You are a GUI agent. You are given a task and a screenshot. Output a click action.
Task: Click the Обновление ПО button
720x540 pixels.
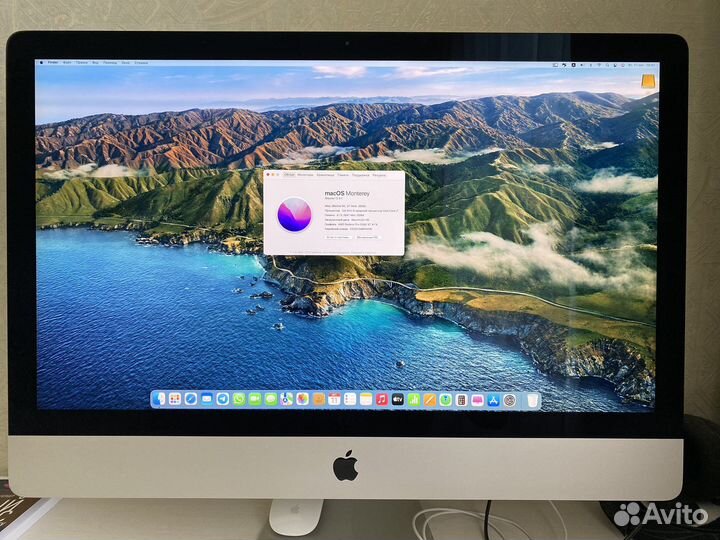(x=368, y=237)
